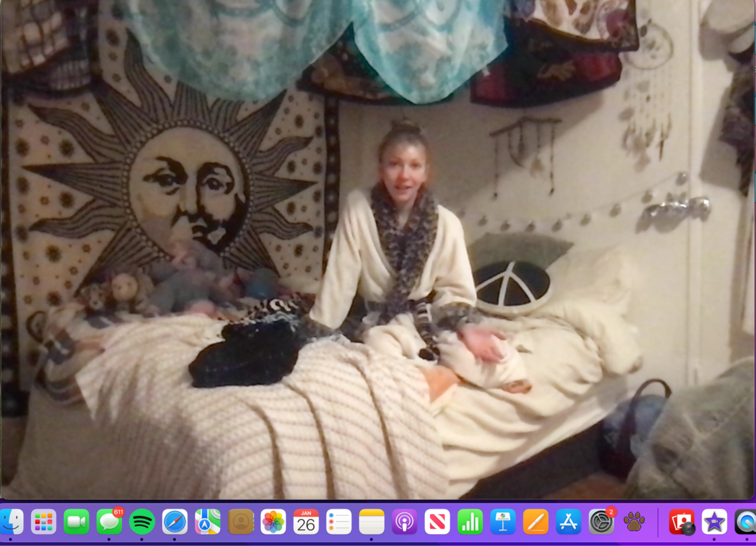Image resolution: width=756 pixels, height=546 pixels.
Task: Open the yellow Notes app
Action: coord(372,521)
